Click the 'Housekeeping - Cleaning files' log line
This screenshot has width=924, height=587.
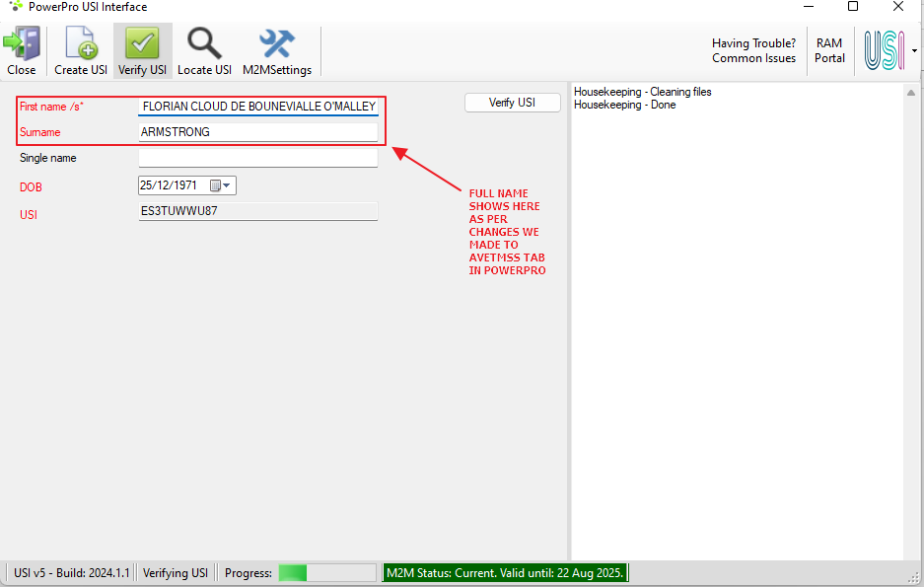point(642,92)
